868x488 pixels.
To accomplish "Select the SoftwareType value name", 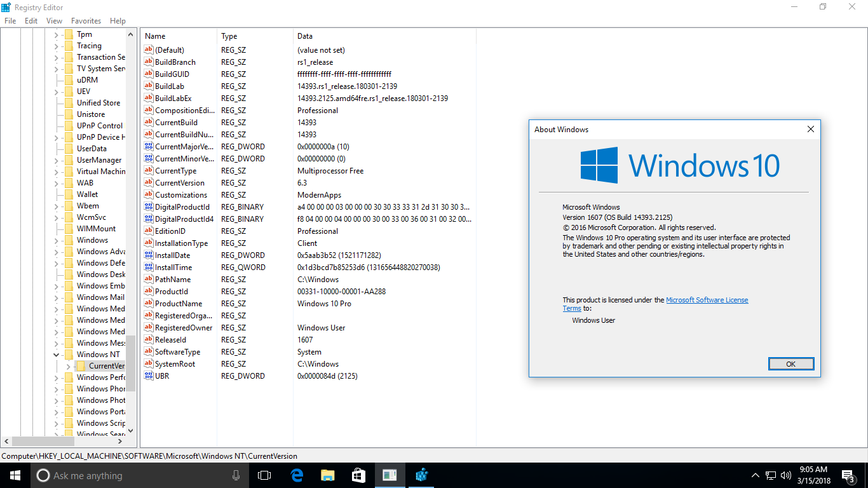I will point(178,352).
